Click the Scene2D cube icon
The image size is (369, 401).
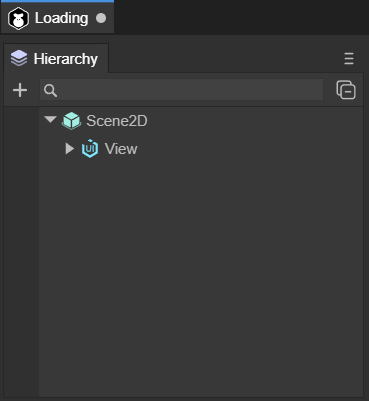coord(72,121)
